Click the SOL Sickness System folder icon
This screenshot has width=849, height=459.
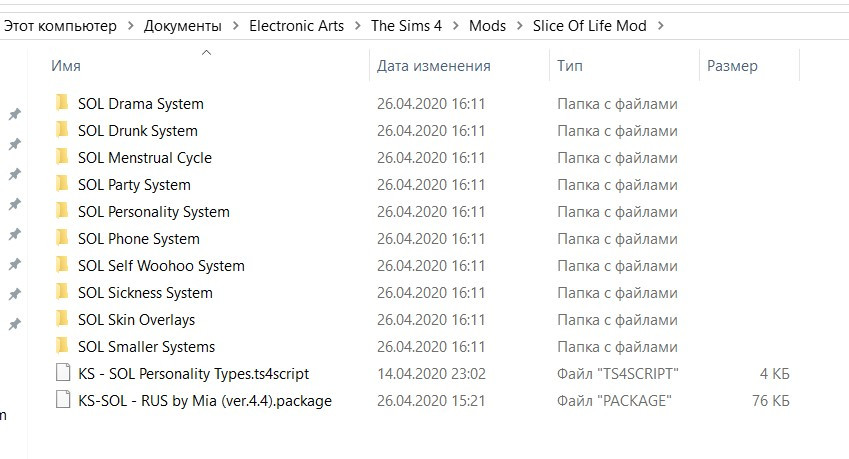[x=62, y=292]
